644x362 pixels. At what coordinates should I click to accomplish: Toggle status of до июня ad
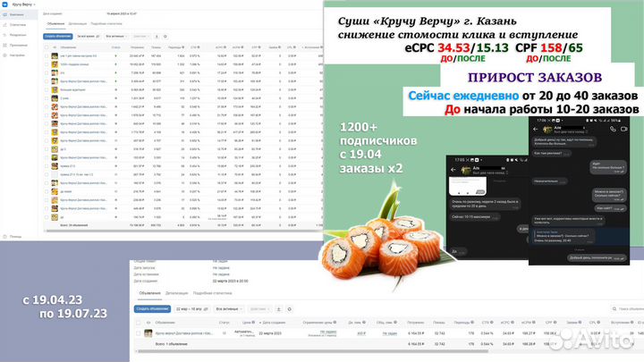(x=115, y=191)
